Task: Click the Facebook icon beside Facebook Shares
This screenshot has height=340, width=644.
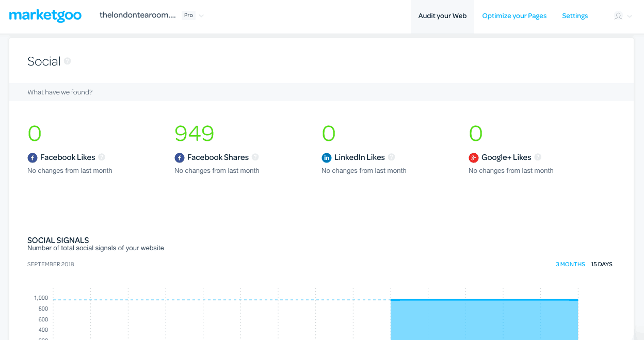Action: 179,158
